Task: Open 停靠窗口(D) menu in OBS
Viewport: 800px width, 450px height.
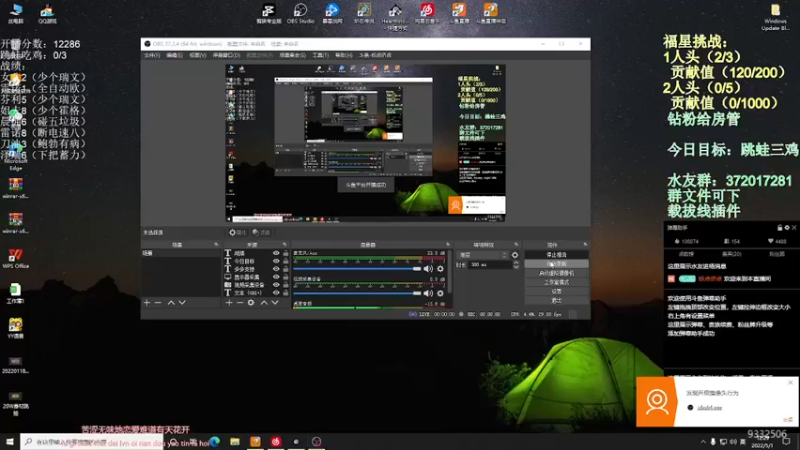Action: [226, 55]
